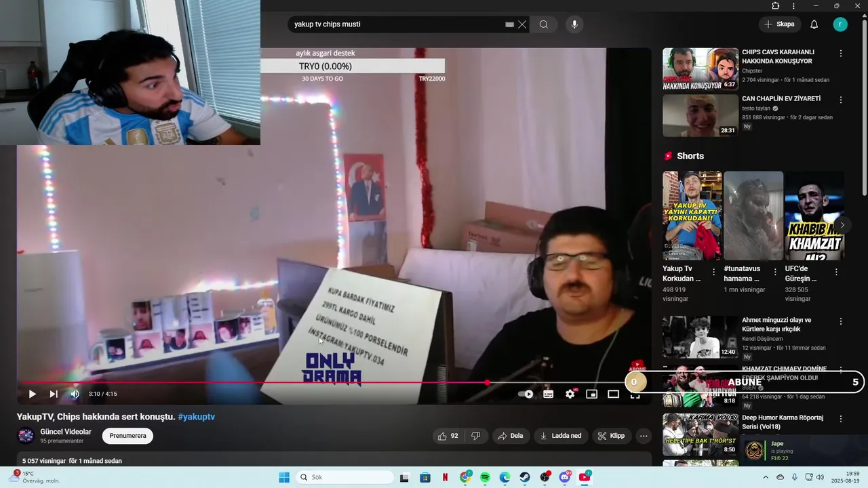Image resolution: width=868 pixels, height=488 pixels.
Task: Open more actions next to Klipp
Action: (644, 436)
